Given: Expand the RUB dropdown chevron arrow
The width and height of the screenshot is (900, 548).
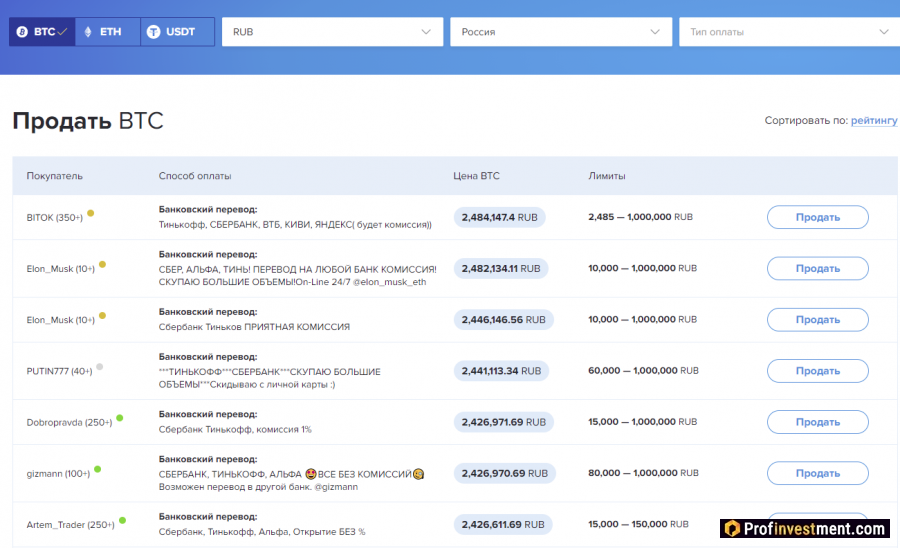Looking at the screenshot, I should [x=426, y=32].
